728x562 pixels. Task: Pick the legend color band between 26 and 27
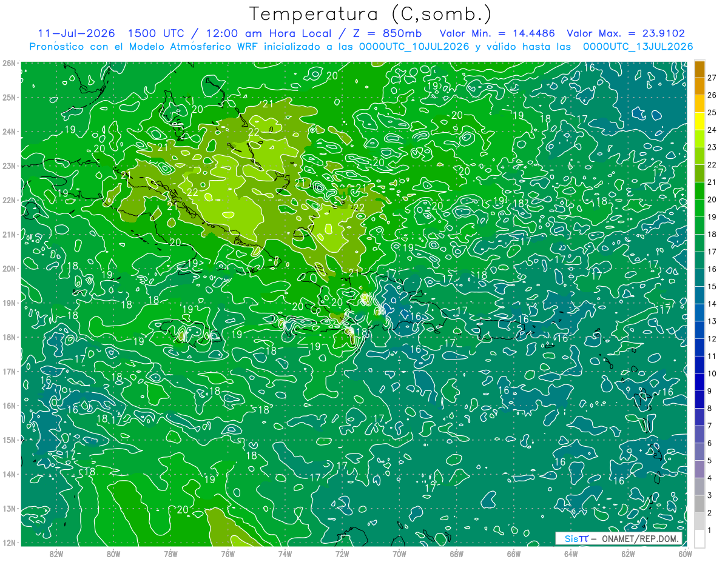[699, 87]
